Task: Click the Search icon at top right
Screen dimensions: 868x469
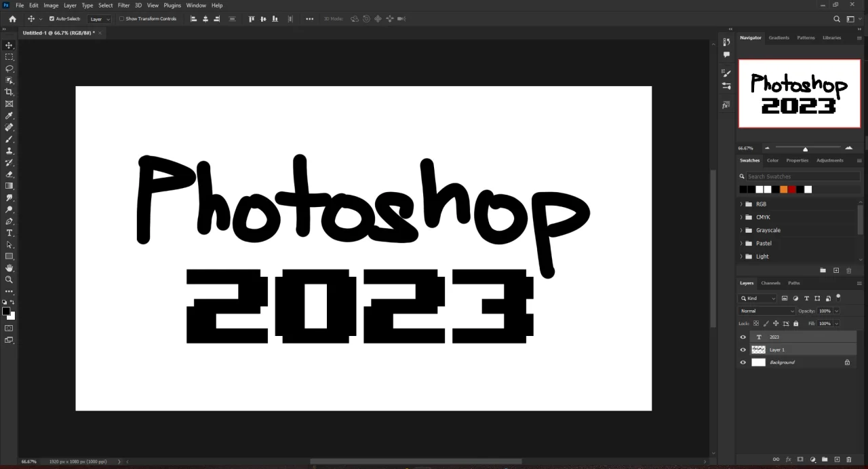Action: click(836, 19)
